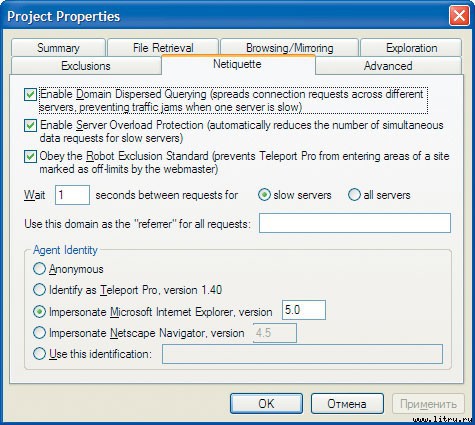Click the Отмена cancel button
The image size is (475, 425).
click(x=347, y=404)
